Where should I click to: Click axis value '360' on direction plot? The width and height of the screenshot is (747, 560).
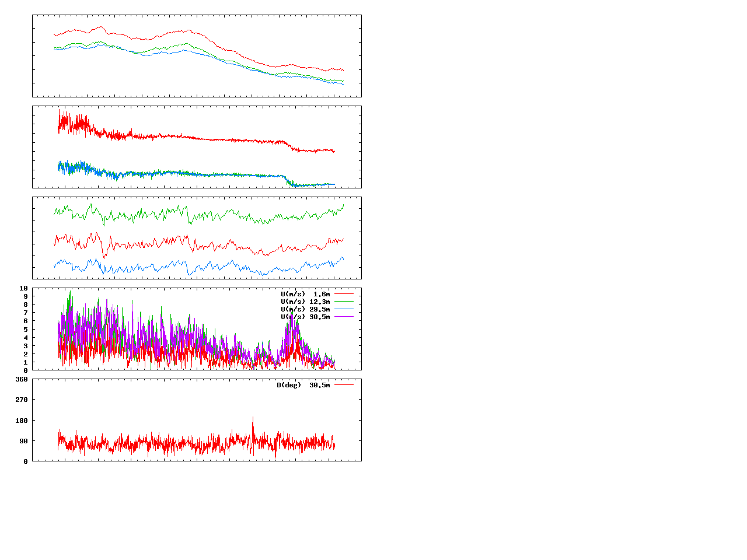(22, 379)
